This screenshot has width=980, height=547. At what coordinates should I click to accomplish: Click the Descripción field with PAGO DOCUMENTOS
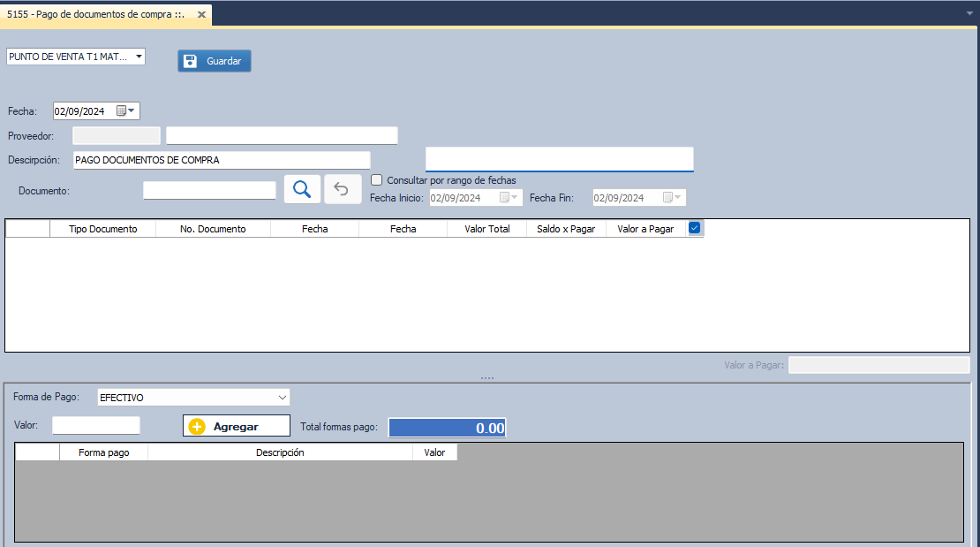(x=222, y=160)
